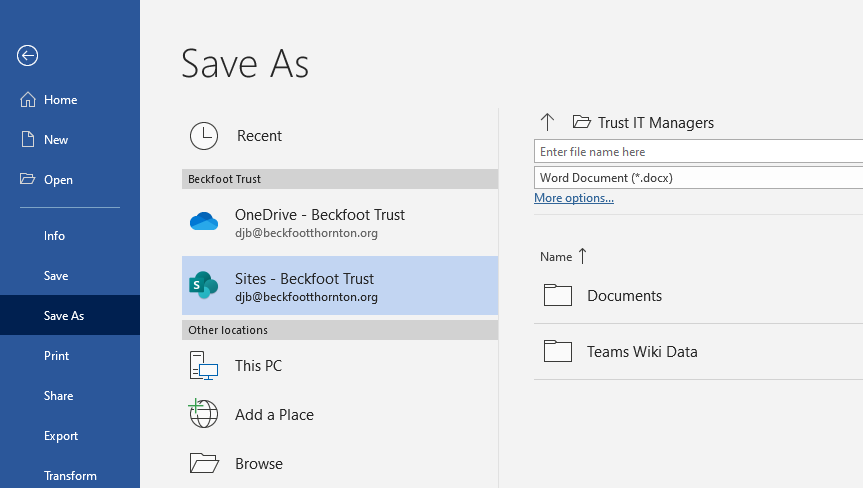The image size is (863, 488).
Task: Open the Print page
Action: tap(70, 355)
